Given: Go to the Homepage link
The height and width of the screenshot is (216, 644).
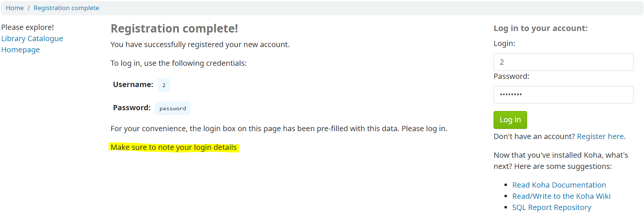Looking at the screenshot, I should (x=21, y=50).
